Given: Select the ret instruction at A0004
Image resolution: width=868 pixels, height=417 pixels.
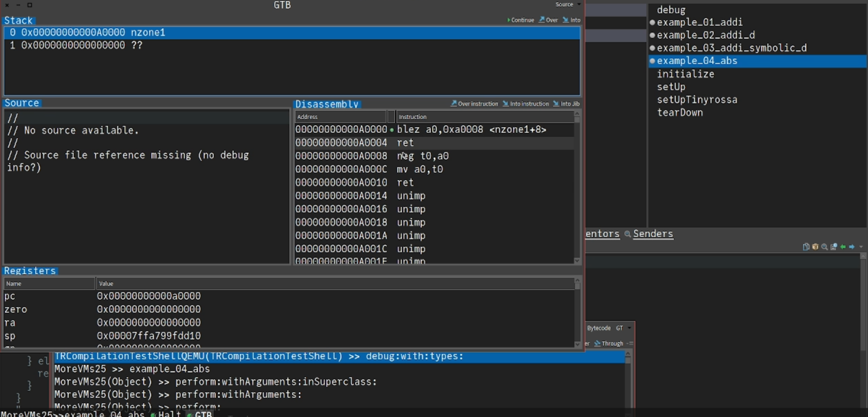Looking at the screenshot, I should point(434,143).
